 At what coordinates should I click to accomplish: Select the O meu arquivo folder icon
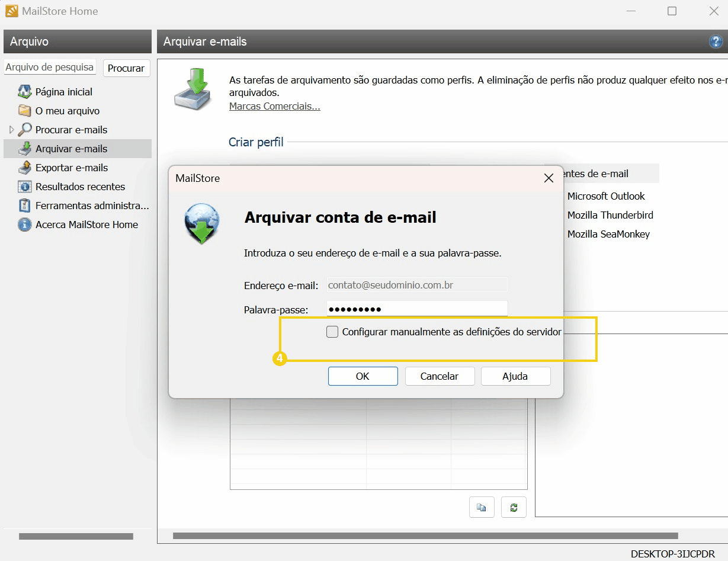[24, 111]
